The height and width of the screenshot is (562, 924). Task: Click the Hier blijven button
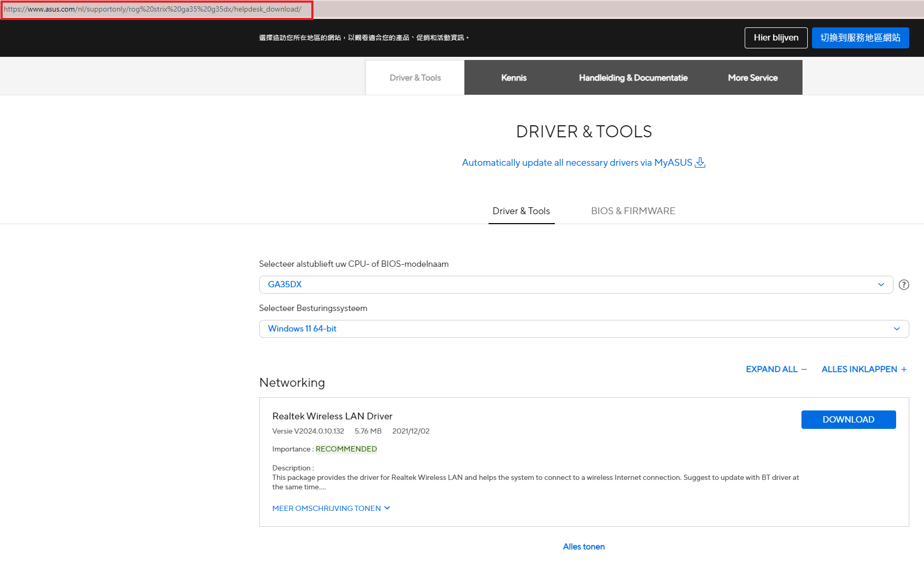pos(776,38)
